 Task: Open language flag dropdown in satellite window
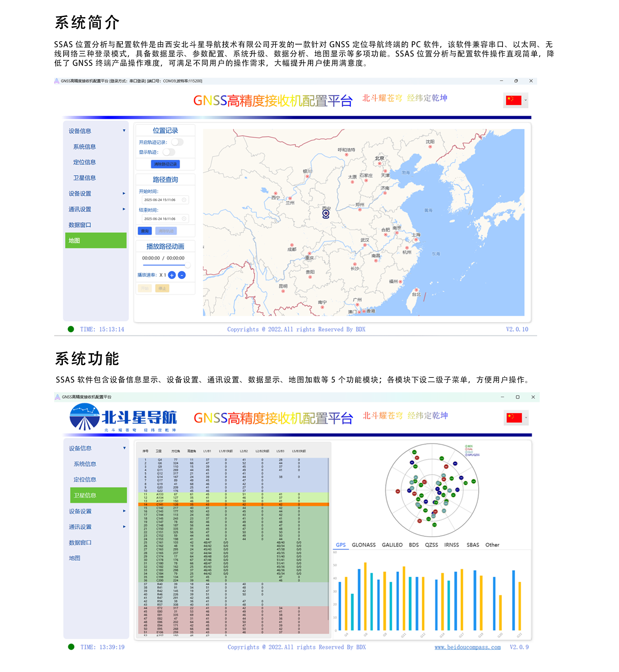coord(516,418)
